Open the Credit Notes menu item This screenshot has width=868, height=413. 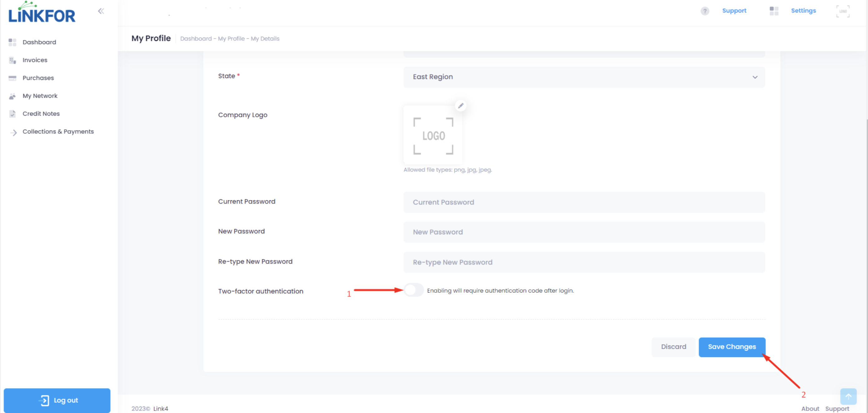coord(41,114)
